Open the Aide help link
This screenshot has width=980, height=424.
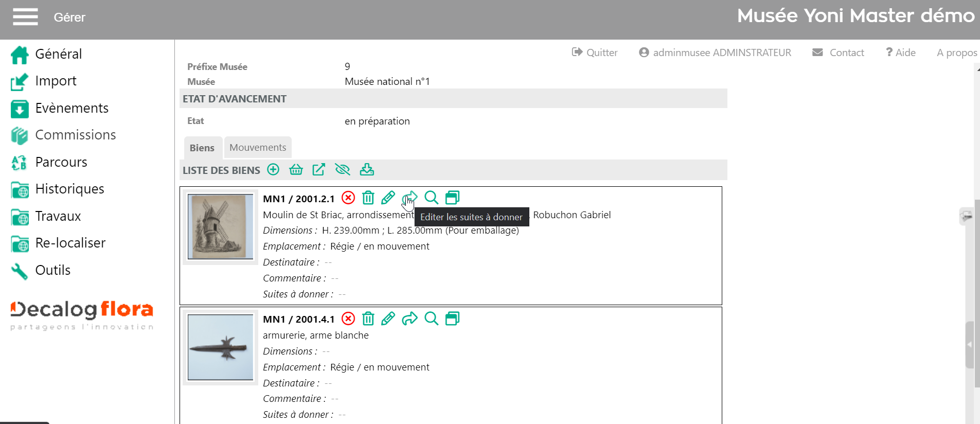click(901, 52)
